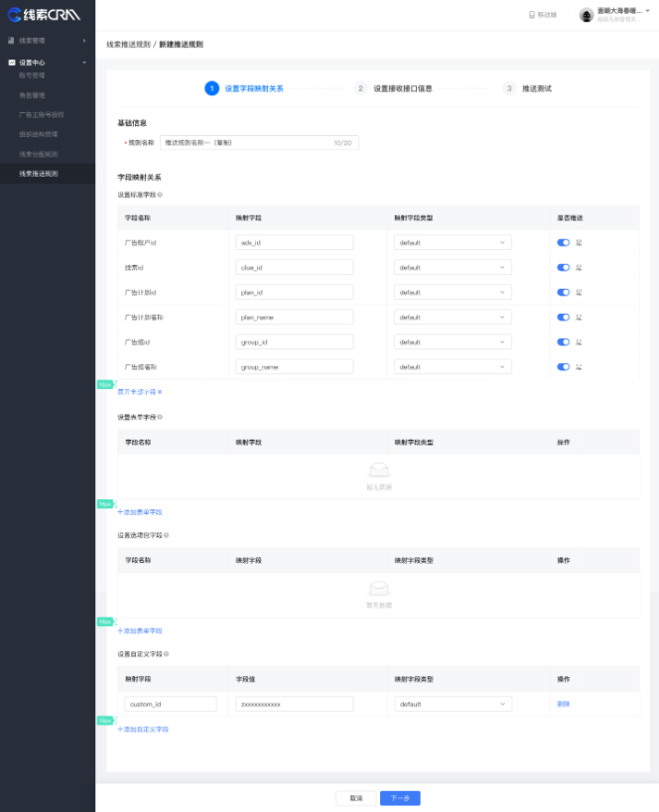Toggle push switch for 广告组名称 row
Image resolution: width=659 pixels, height=812 pixels.
coord(563,367)
